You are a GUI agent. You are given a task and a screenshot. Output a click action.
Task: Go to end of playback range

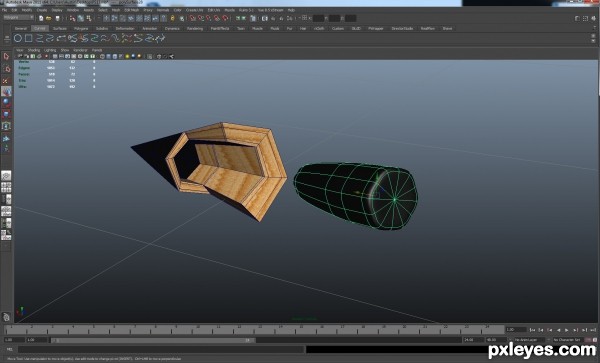point(593,330)
